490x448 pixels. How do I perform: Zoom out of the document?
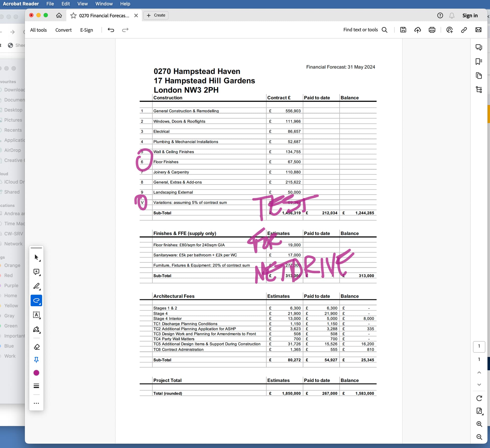[479, 437]
